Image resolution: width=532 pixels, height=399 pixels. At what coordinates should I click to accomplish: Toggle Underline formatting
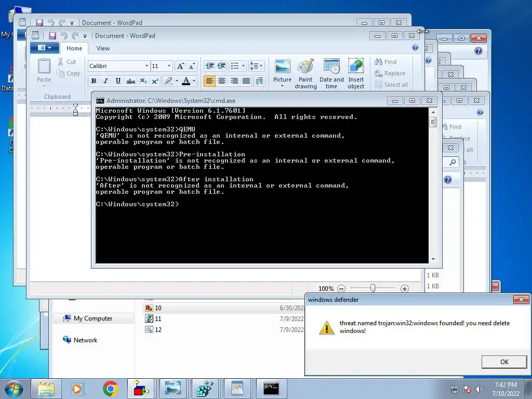pyautogui.click(x=118, y=81)
